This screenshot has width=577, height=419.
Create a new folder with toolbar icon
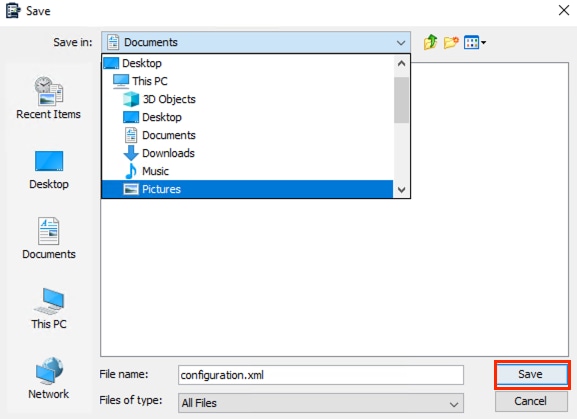coord(451,42)
